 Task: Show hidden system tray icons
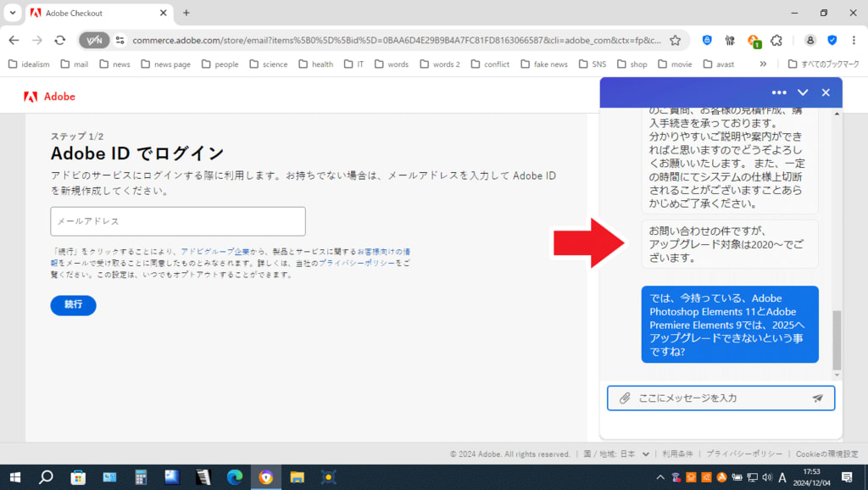[x=659, y=477]
